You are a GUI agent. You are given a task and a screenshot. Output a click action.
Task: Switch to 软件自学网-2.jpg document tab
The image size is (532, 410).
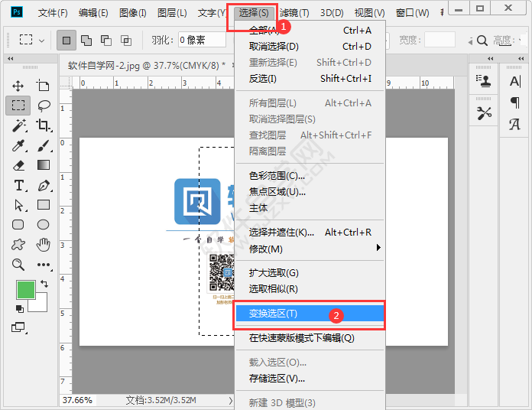pos(147,65)
